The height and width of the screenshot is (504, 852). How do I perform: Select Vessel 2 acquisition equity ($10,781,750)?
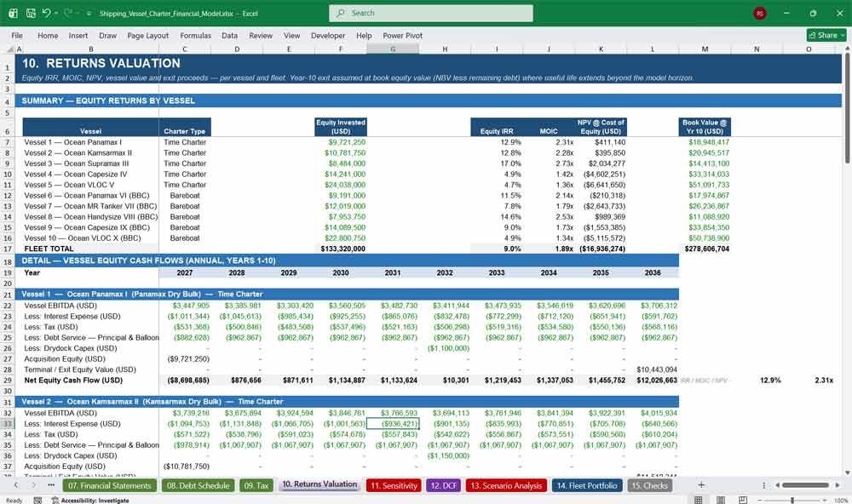(185, 467)
